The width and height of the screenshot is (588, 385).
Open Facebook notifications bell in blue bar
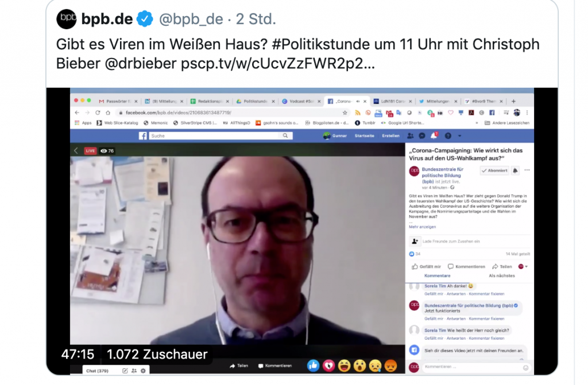click(434, 136)
